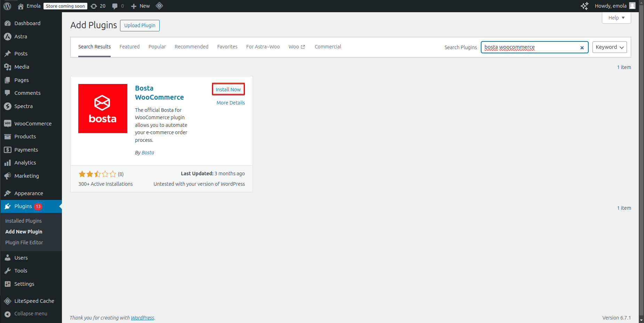
Task: Open More Details for Bosta plugin
Action: pos(231,103)
